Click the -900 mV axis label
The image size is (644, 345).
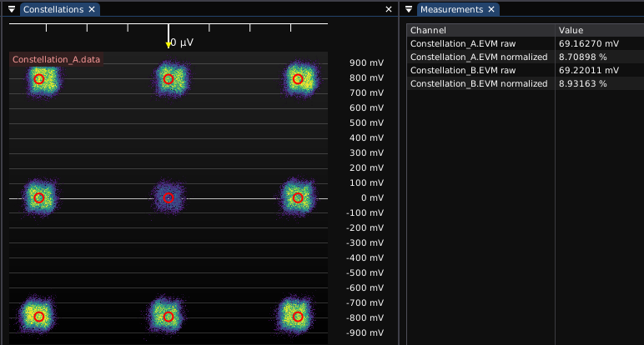(365, 332)
